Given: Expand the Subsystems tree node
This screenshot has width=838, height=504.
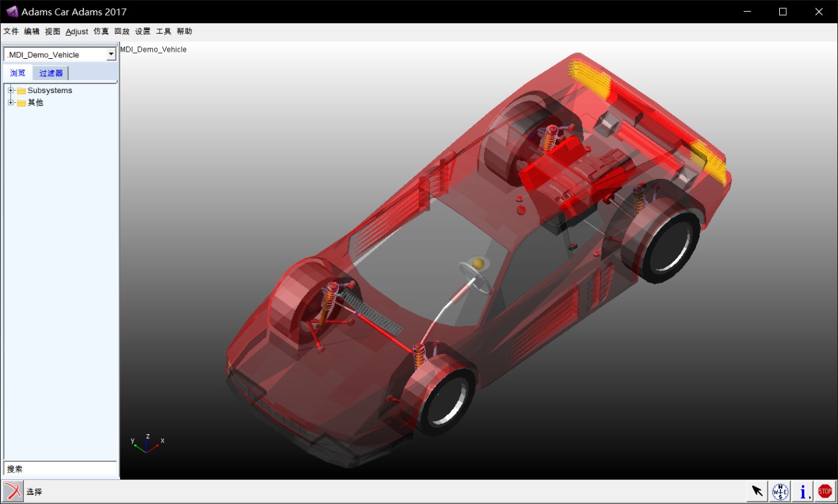Looking at the screenshot, I should pos(10,90).
